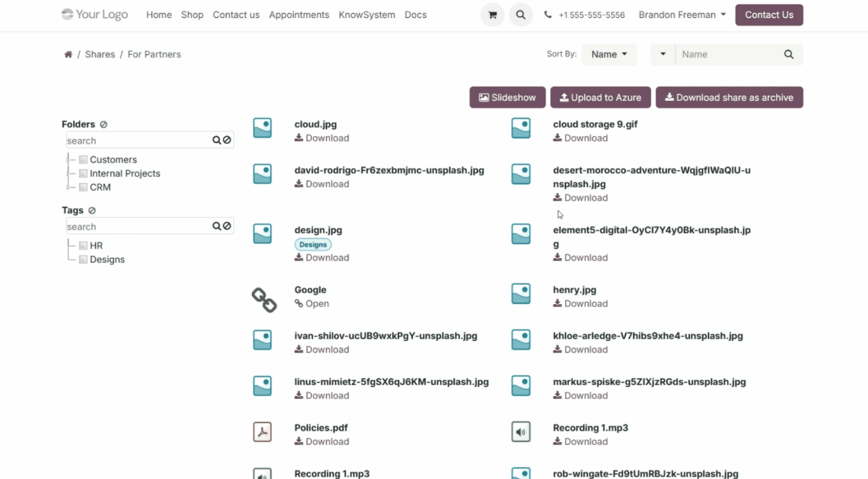The width and height of the screenshot is (868, 479).
Task: Click the header search magnifier icon
Action: pos(521,15)
